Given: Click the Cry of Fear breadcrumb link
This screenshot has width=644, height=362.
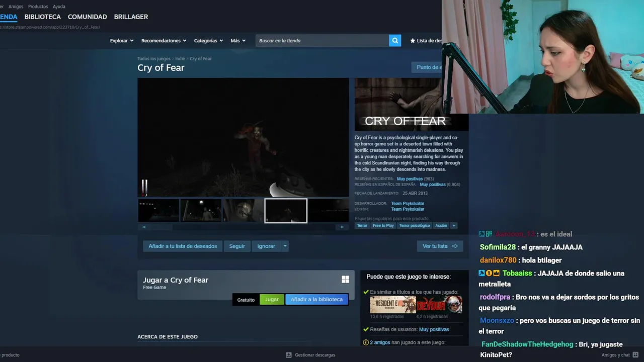Looking at the screenshot, I should [x=201, y=59].
